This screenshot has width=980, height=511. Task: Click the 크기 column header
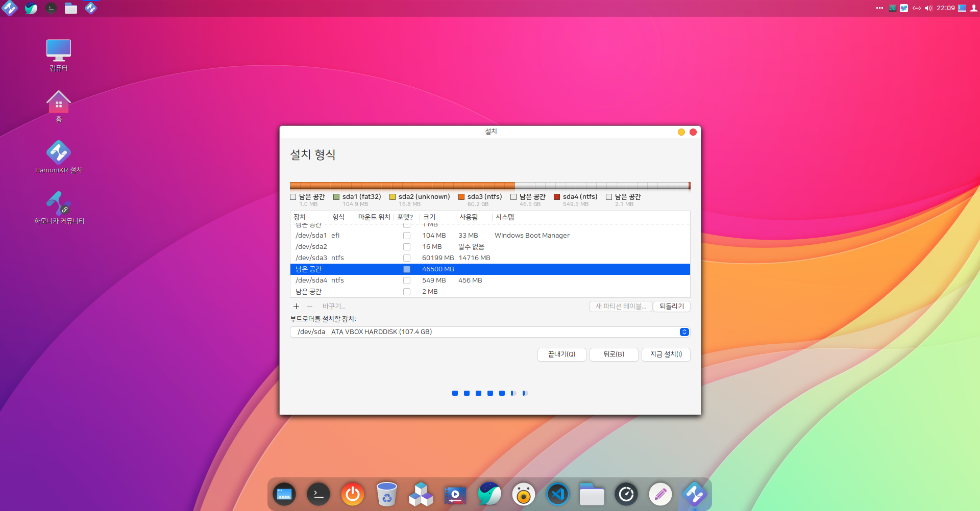pos(429,217)
